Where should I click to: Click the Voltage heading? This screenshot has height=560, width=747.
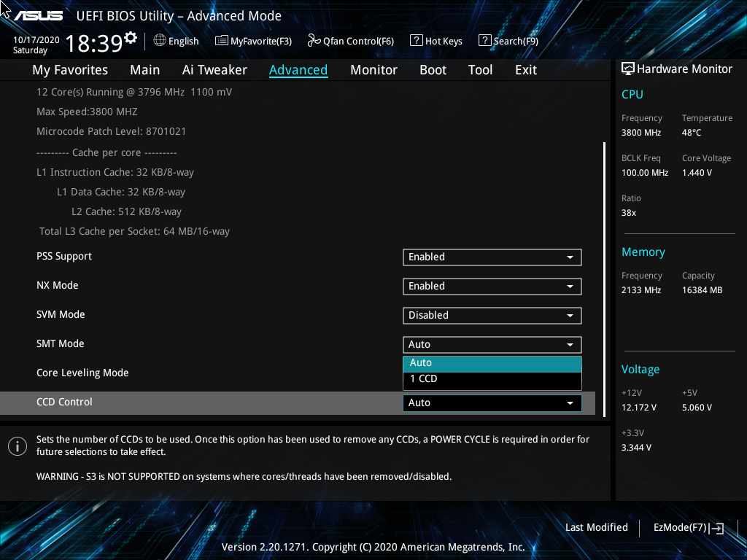pyautogui.click(x=640, y=370)
